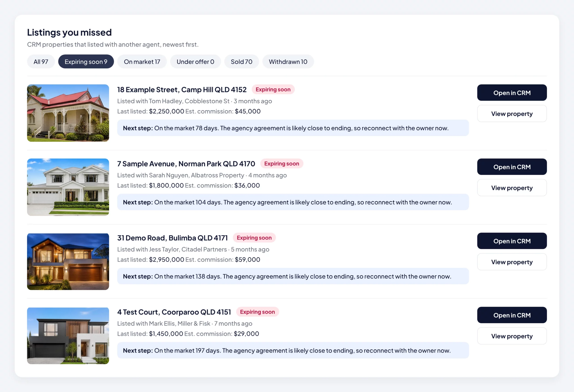
Task: Click the 18 Example Street, Camp Hill address
Action: 182,90
